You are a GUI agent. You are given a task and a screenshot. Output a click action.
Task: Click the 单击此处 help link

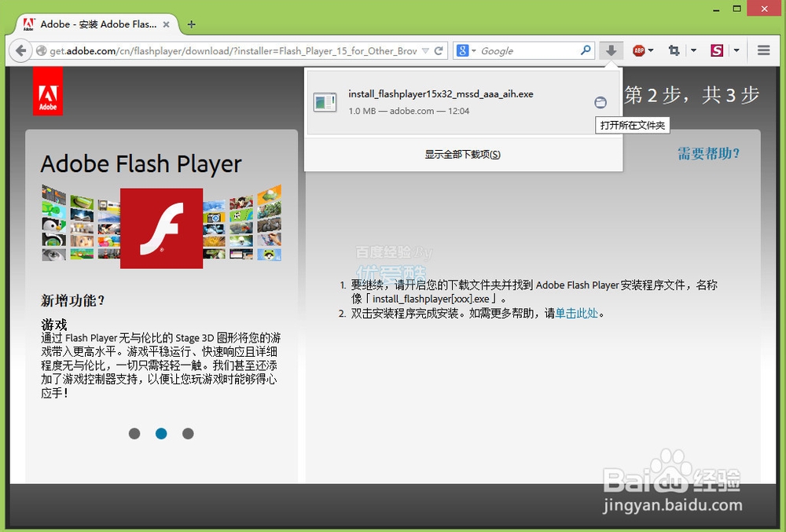[575, 314]
